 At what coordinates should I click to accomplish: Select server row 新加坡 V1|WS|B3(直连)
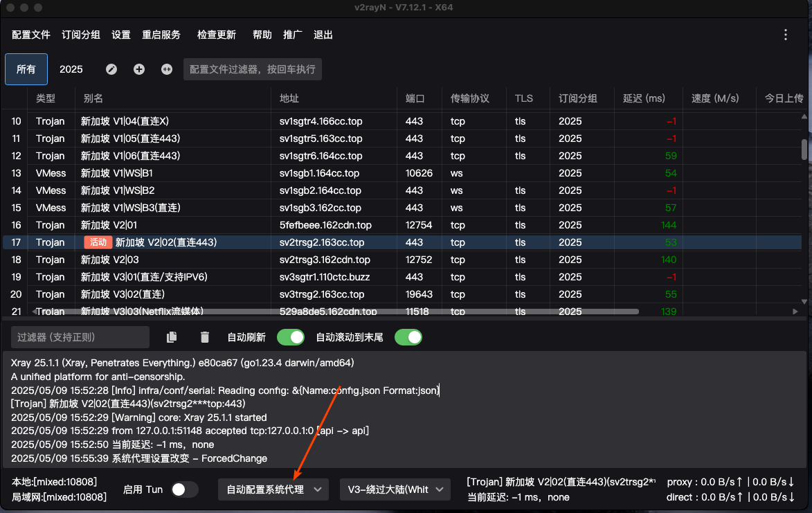(402, 208)
